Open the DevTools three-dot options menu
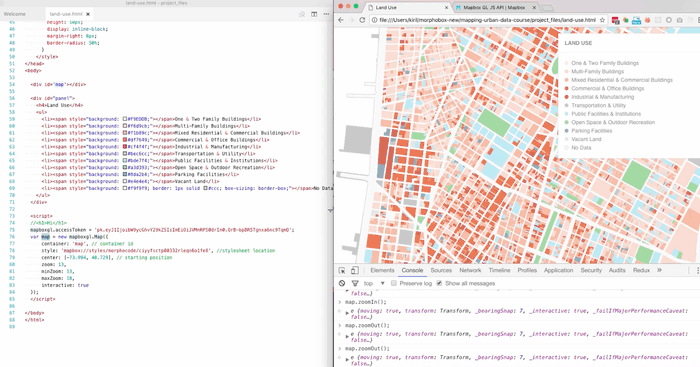The height and width of the screenshot is (367, 700). click(x=697, y=271)
